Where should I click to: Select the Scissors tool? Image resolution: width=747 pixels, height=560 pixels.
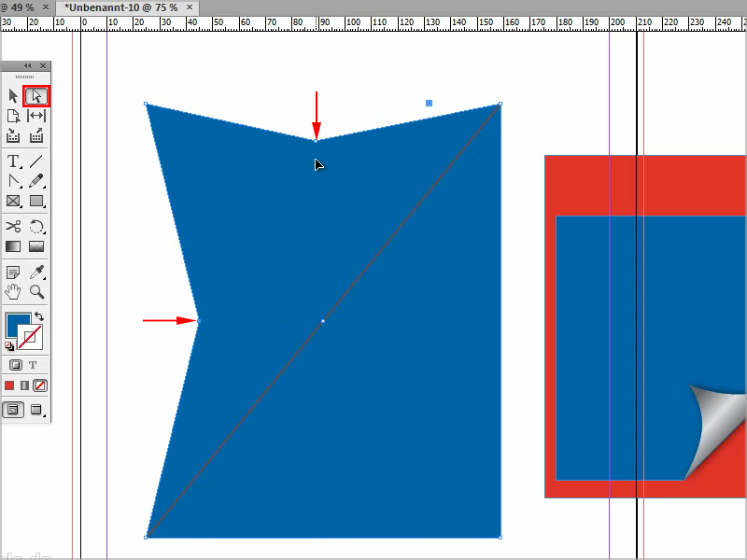click(x=13, y=227)
